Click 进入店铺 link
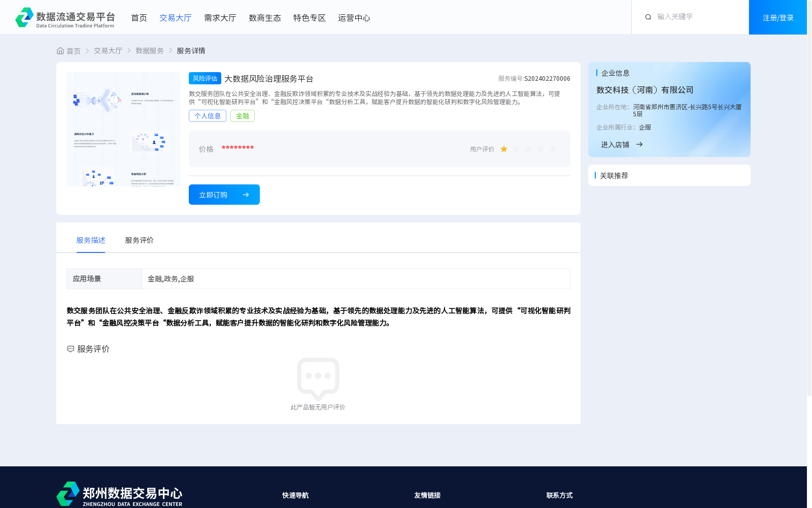The height and width of the screenshot is (508, 812). point(615,145)
